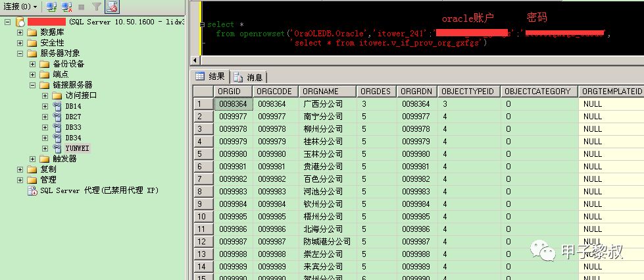Click the ORGRDN column header
Image resolution: width=644 pixels, height=280 pixels.
click(x=417, y=92)
